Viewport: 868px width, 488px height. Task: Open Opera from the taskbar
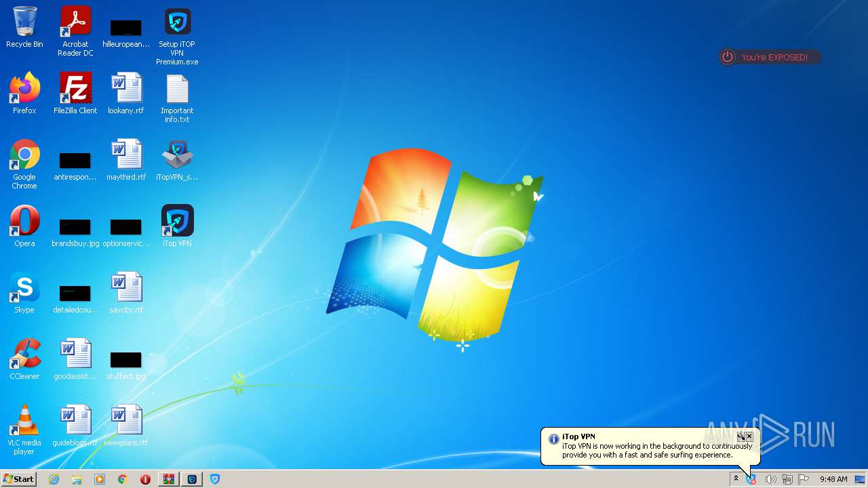point(145,479)
